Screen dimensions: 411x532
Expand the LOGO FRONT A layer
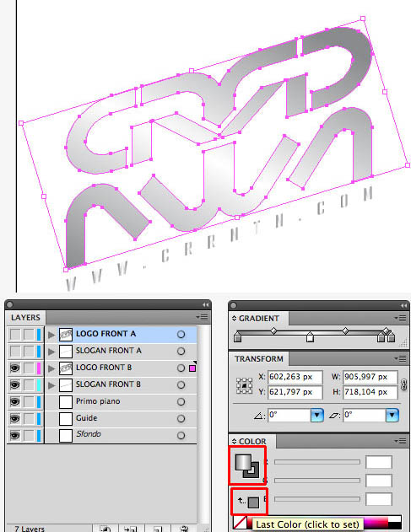tap(51, 335)
